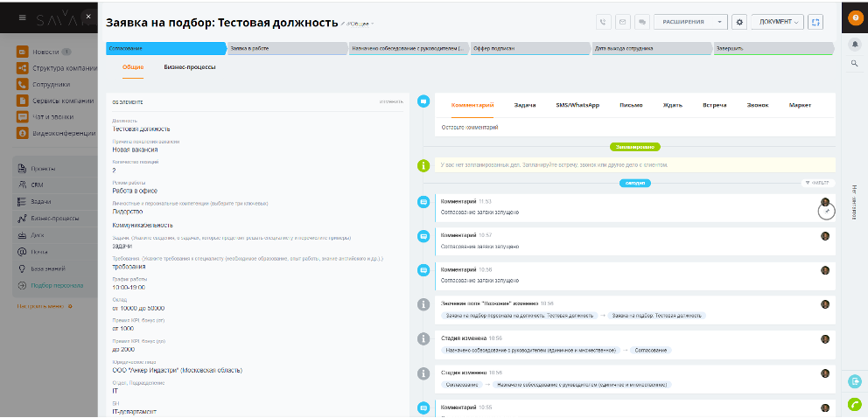Click the email envelope icon in header
The image size is (868, 418).
pos(623,22)
